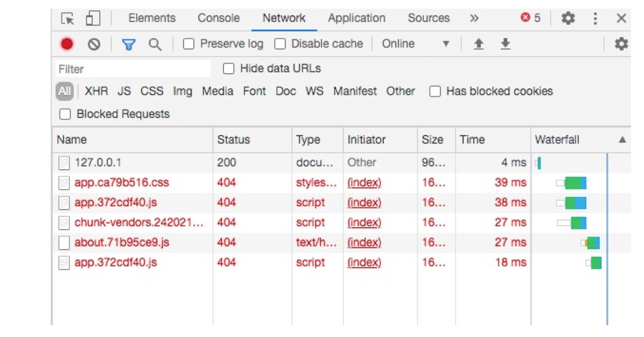
Task: Expand more tabs chevron
Action: pos(474,18)
